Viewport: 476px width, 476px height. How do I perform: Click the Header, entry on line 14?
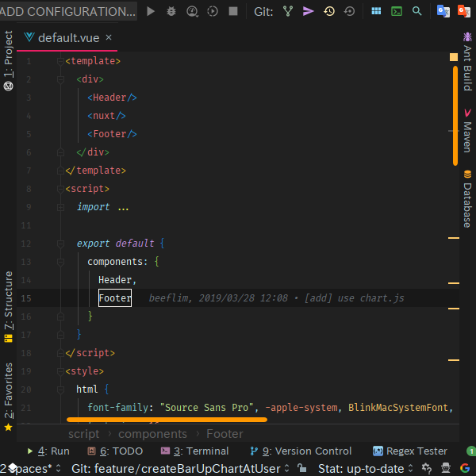pos(117,280)
